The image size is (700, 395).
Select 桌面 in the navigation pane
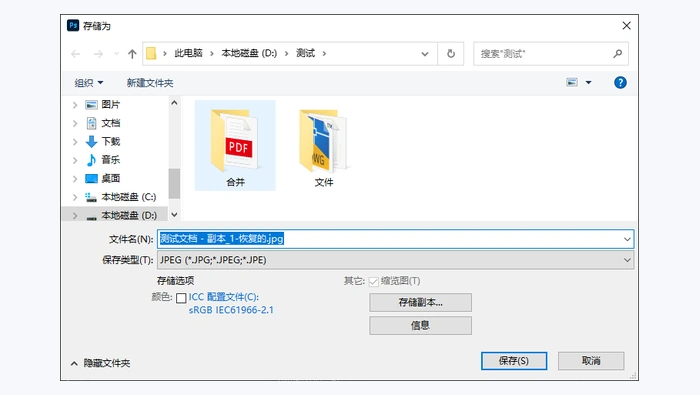(111, 179)
